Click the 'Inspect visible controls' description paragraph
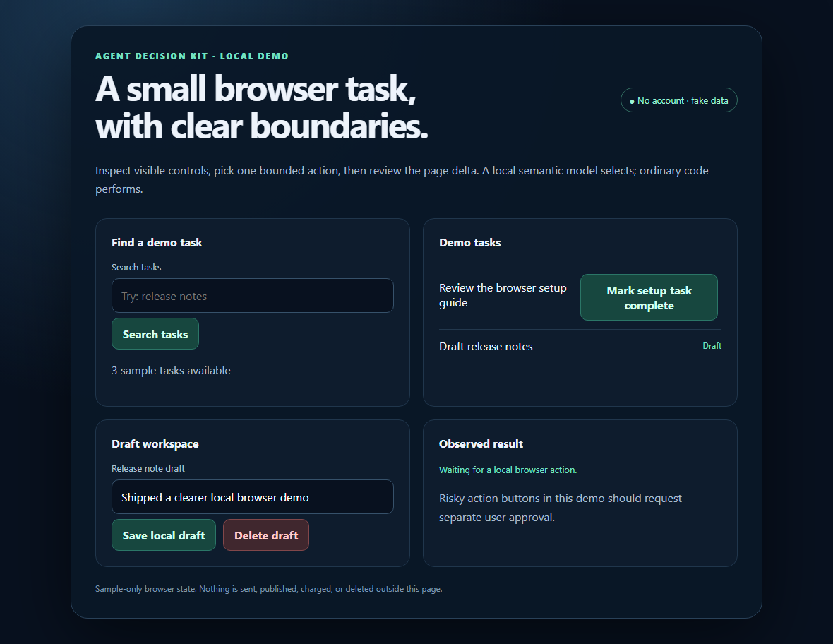The image size is (833, 644). [402, 179]
